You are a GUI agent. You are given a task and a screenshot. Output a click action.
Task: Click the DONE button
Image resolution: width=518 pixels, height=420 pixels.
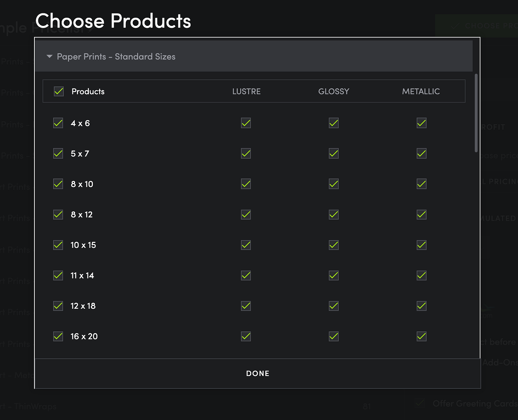(258, 373)
